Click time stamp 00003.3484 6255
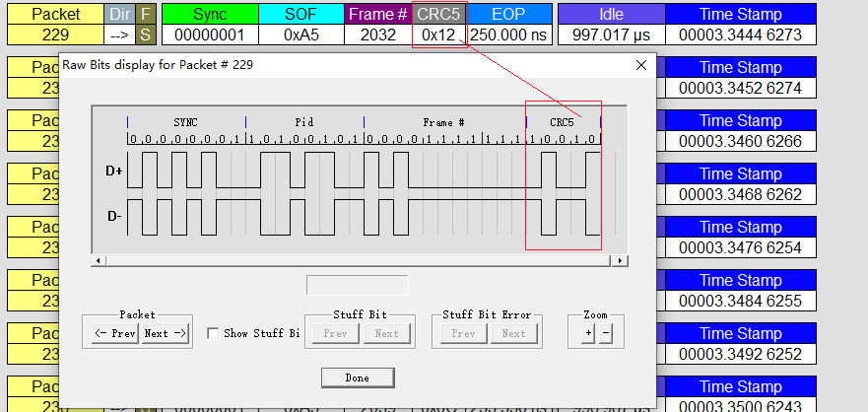Viewport: 868px width, 412px height. tap(740, 301)
